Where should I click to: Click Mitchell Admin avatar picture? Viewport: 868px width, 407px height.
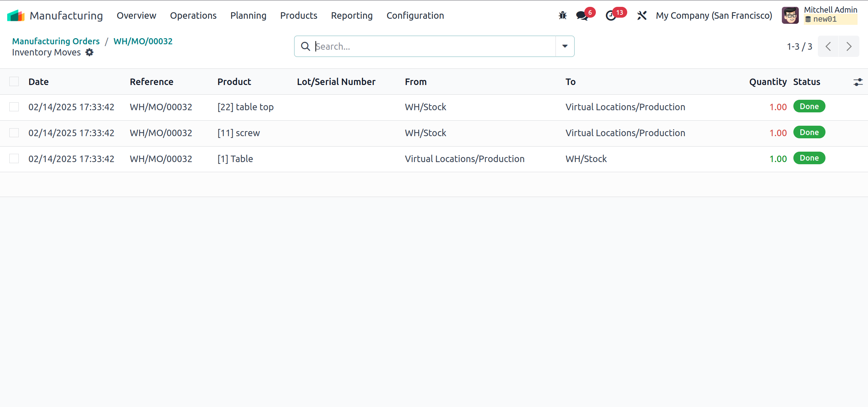(790, 15)
